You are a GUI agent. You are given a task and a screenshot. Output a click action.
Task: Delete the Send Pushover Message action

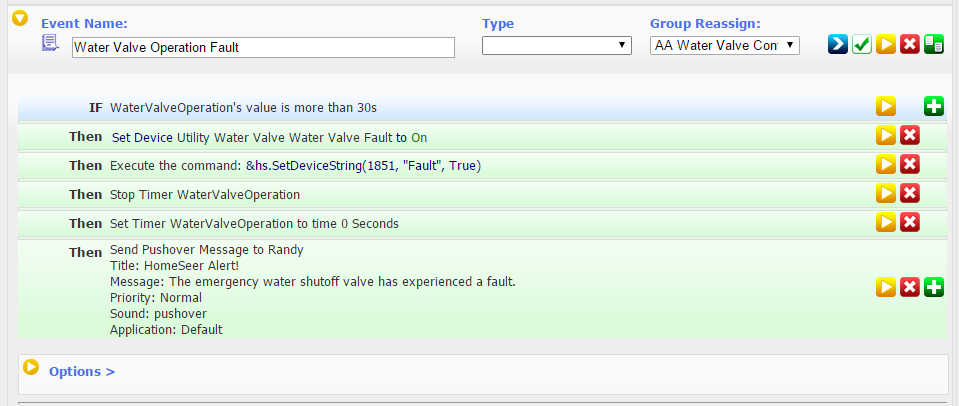coord(909,287)
